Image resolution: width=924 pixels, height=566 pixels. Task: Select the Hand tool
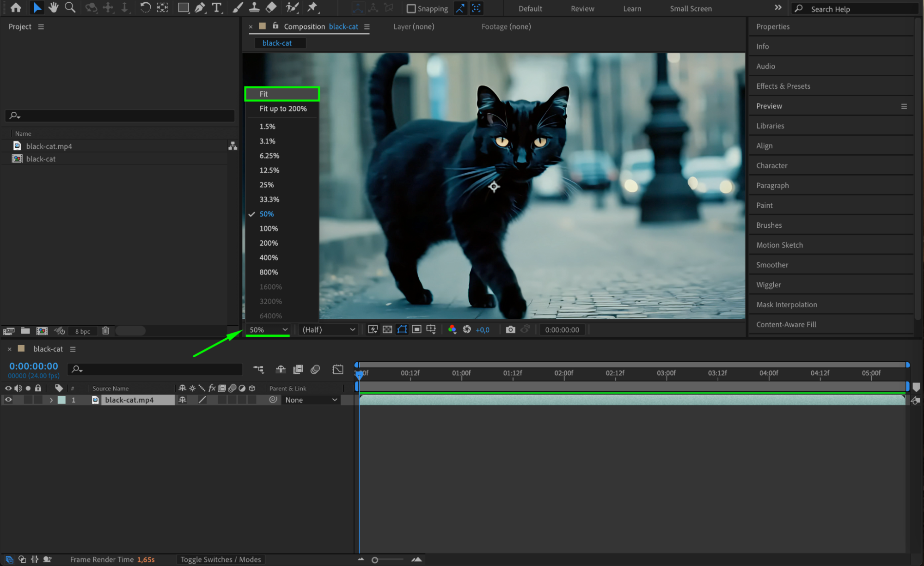pos(54,7)
